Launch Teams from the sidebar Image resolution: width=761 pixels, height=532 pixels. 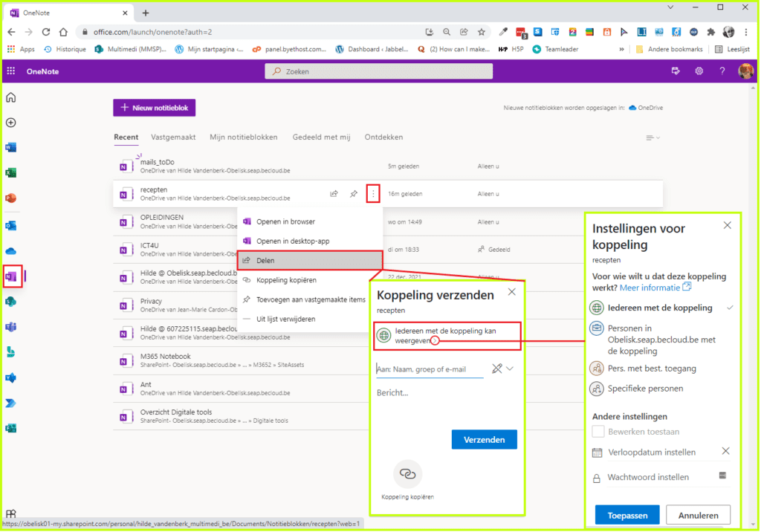point(10,327)
